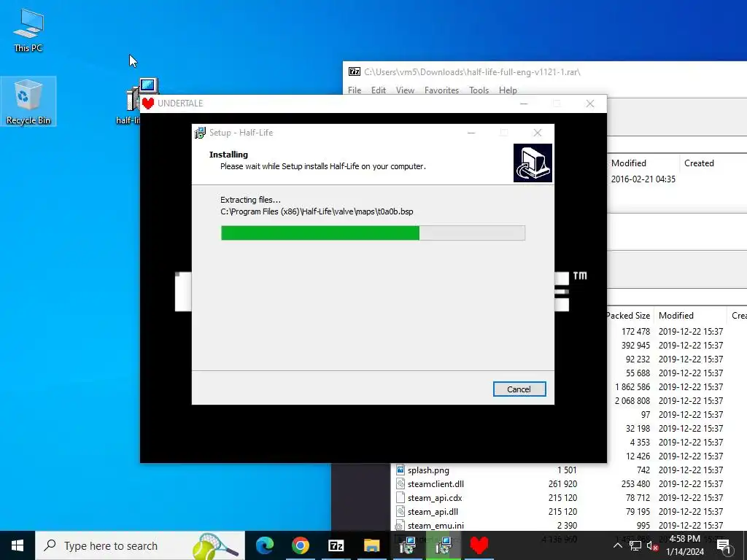Switch to 7-Zip via taskbar icon
This screenshot has width=747, height=560.
click(336, 545)
